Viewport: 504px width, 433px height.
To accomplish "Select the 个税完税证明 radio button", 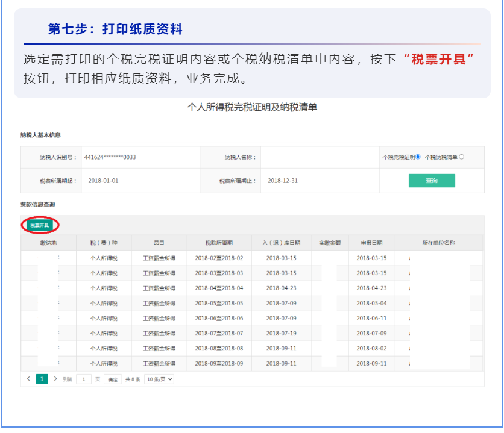I will [418, 157].
